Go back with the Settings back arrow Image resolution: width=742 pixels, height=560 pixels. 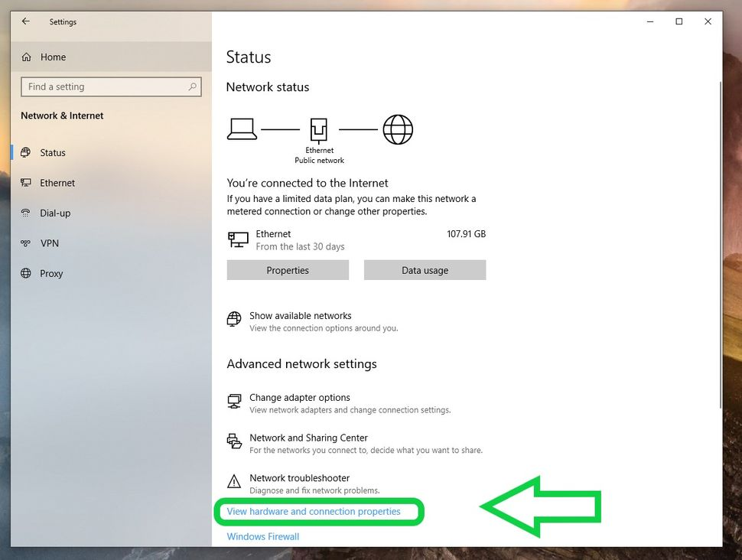coord(25,21)
